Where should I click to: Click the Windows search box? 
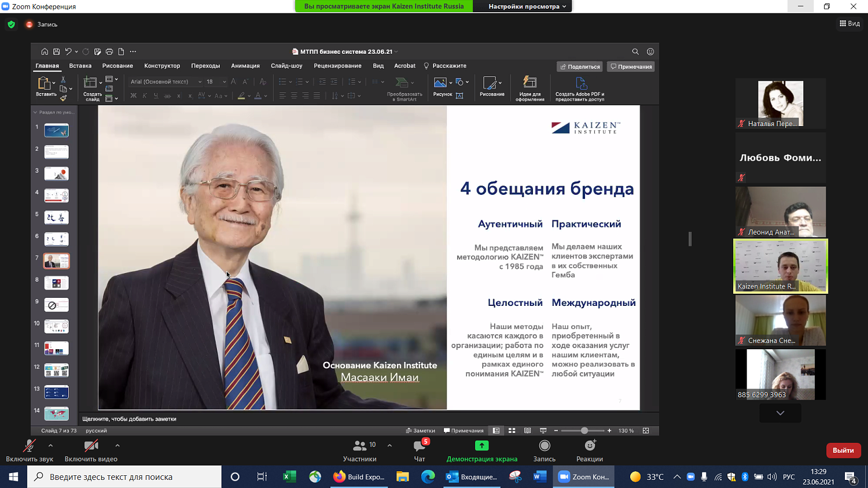(x=124, y=477)
